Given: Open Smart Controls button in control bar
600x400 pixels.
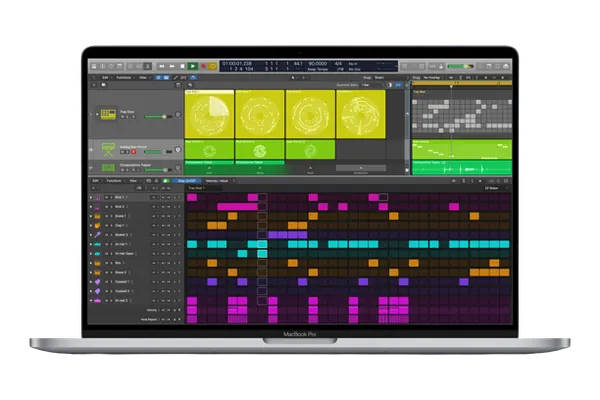Looking at the screenshot, I should coord(130,66).
